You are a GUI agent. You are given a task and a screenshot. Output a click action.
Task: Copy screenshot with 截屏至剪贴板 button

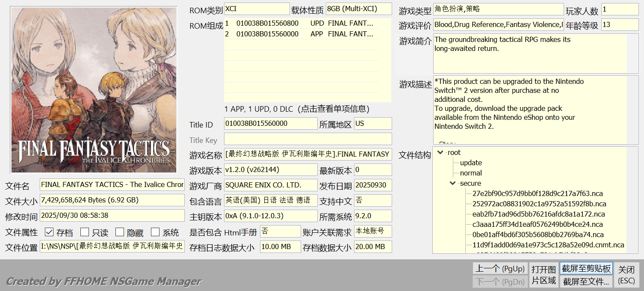tap(586, 269)
